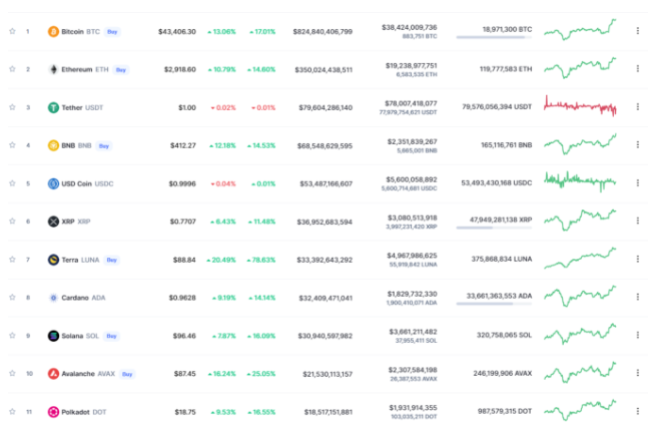This screenshot has width=661, height=430.
Task: Click the Terra LUNA logo icon
Action: click(x=53, y=260)
